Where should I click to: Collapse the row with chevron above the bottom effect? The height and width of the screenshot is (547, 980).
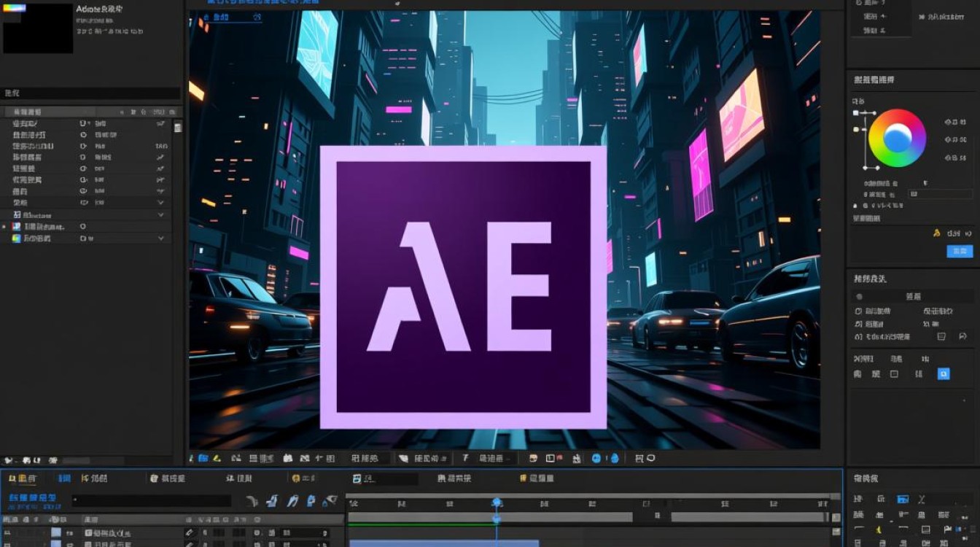click(x=160, y=215)
